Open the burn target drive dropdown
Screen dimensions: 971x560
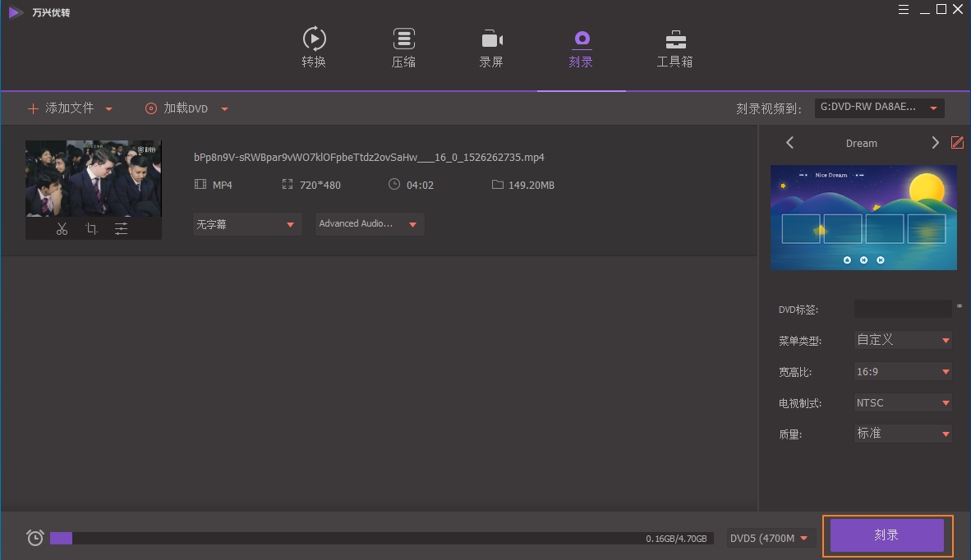pyautogui.click(x=879, y=108)
